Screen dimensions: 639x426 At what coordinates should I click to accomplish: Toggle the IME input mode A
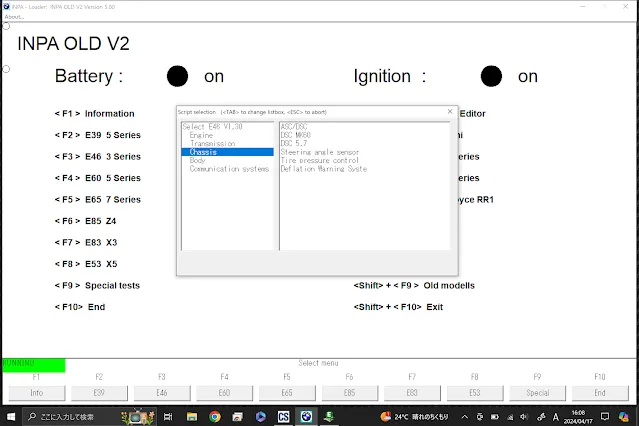coord(555,417)
